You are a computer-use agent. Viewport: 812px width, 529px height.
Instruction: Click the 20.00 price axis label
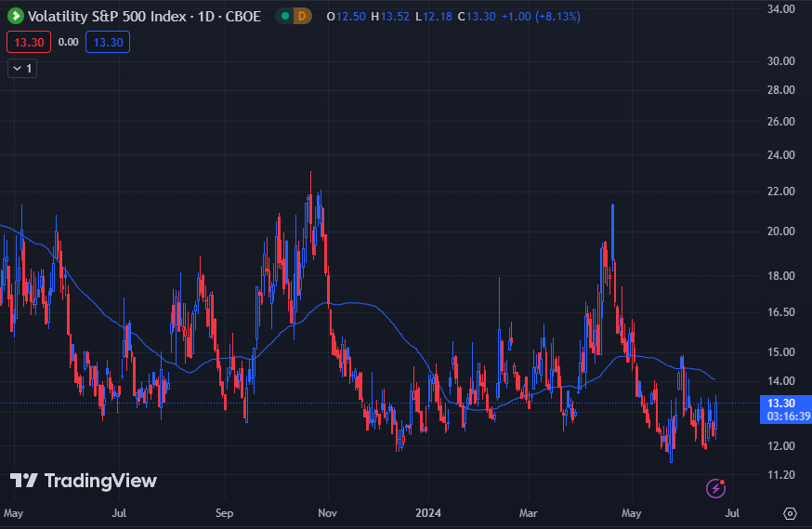pyautogui.click(x=781, y=231)
